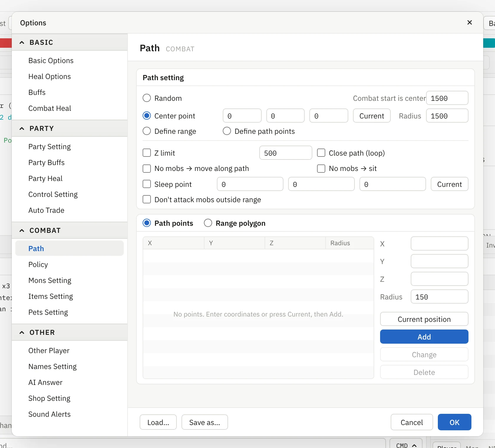Click the center point Radius field
495x448 pixels.
(x=447, y=116)
